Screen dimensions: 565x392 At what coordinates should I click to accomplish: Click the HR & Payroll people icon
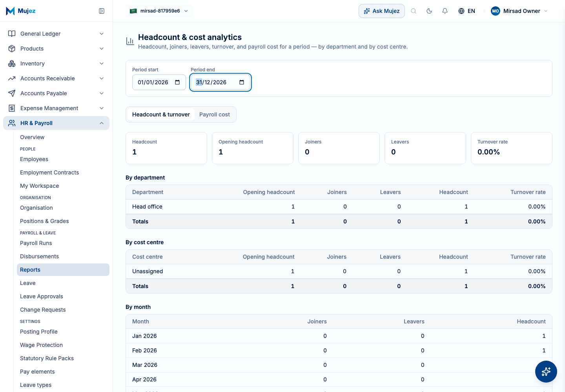tap(12, 123)
